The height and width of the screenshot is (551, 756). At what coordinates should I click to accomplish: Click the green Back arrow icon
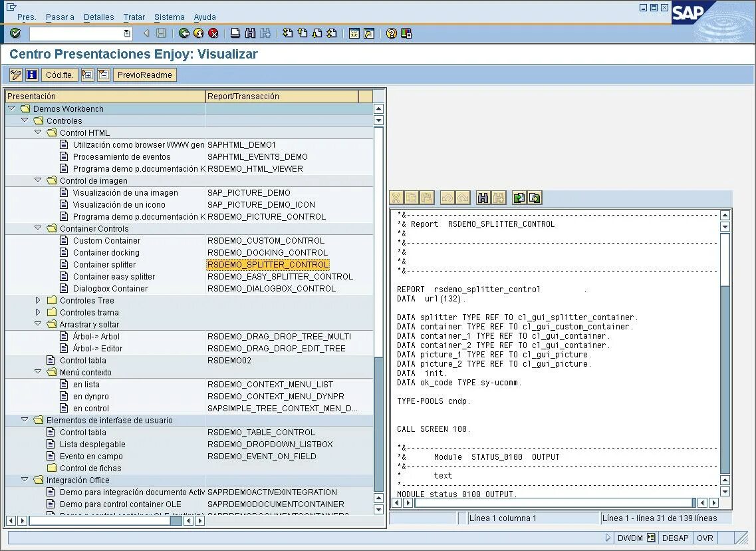coord(184,33)
